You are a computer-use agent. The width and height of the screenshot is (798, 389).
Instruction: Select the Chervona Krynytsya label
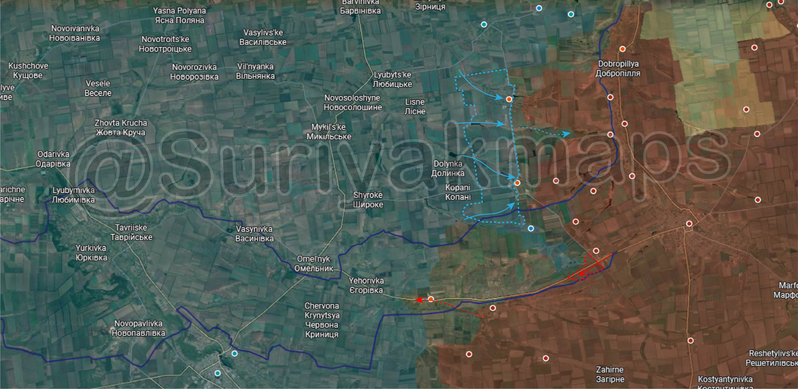(x=322, y=320)
